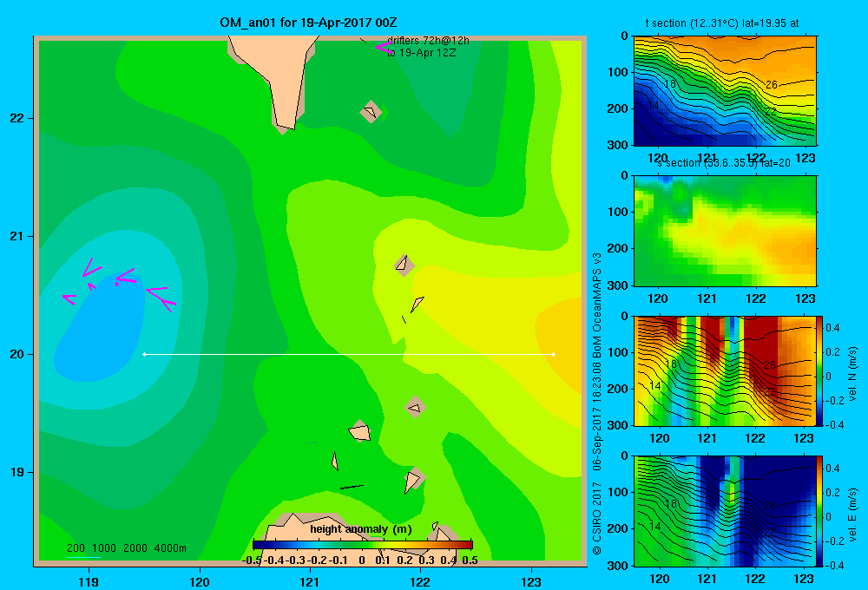Open the temperature section thumbnail plot

[725, 91]
